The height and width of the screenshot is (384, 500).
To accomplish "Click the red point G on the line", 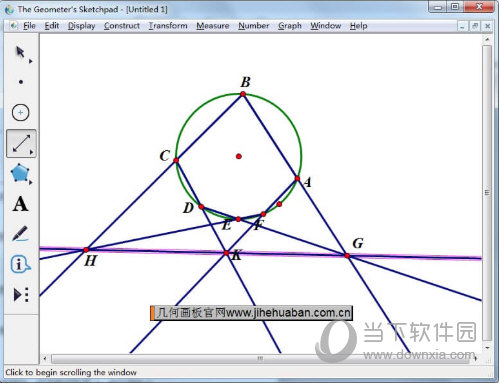I will [347, 256].
